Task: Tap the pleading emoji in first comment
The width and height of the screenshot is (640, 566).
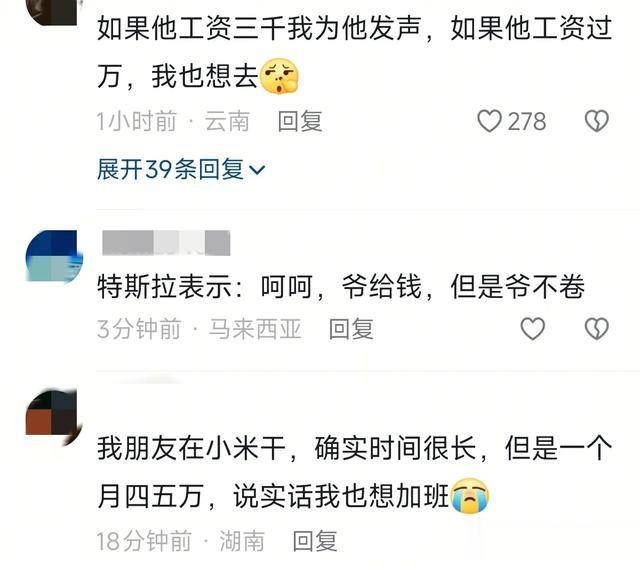Action: coord(280,76)
